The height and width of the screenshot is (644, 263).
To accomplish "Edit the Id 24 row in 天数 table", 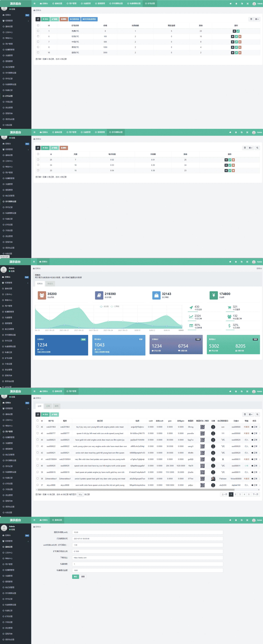I will coord(230,165).
